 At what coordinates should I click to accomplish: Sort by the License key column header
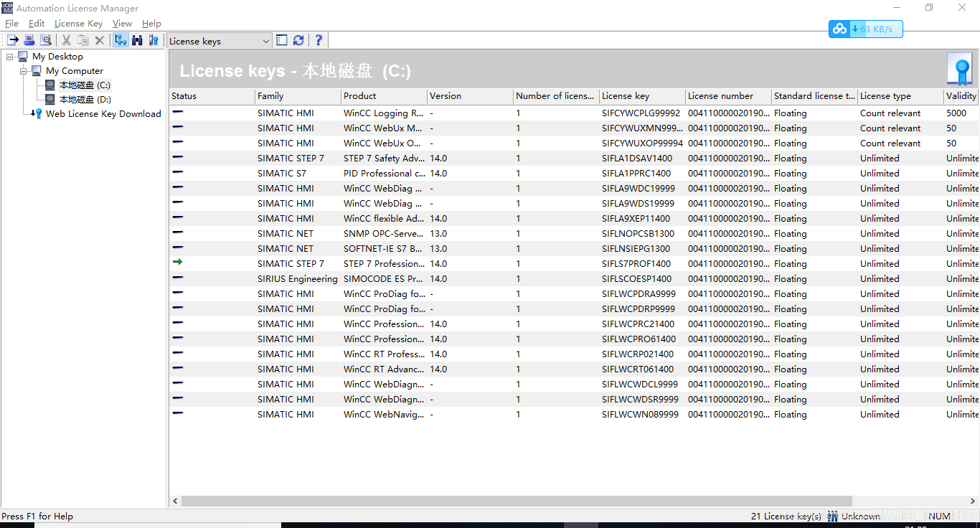pyautogui.click(x=642, y=96)
